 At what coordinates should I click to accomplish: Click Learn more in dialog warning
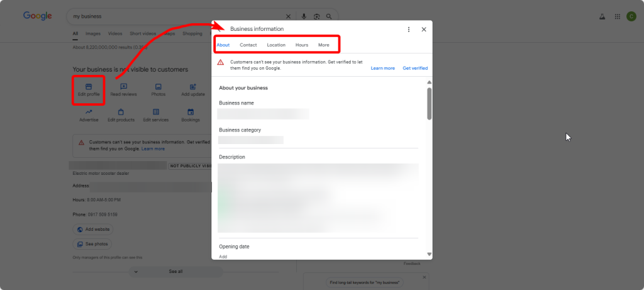pos(383,68)
